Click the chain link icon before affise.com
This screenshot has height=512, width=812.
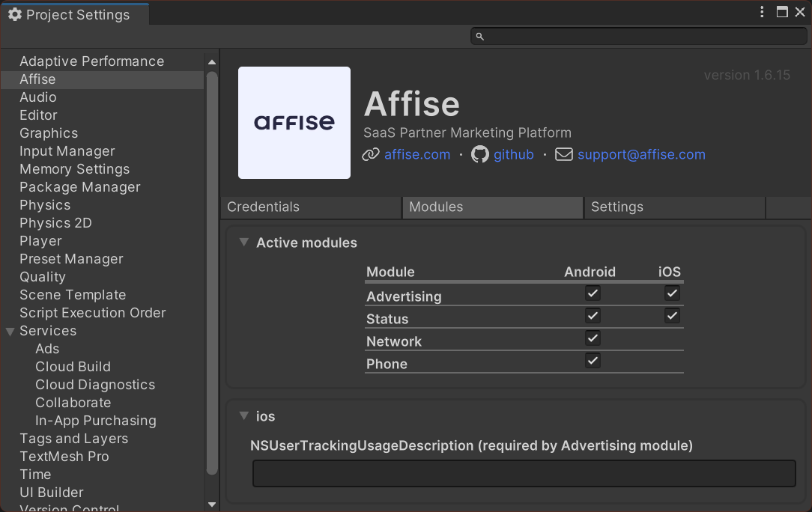[370, 154]
